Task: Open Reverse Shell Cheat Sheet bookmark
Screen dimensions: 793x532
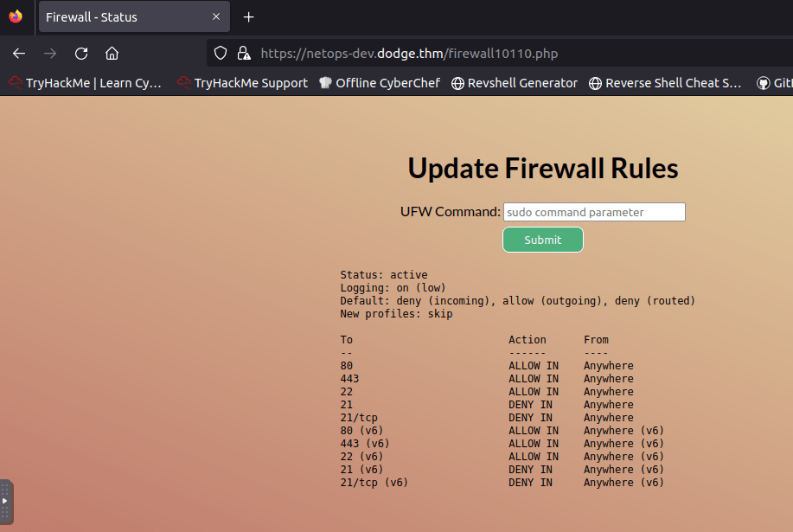Action: pyautogui.click(x=665, y=83)
